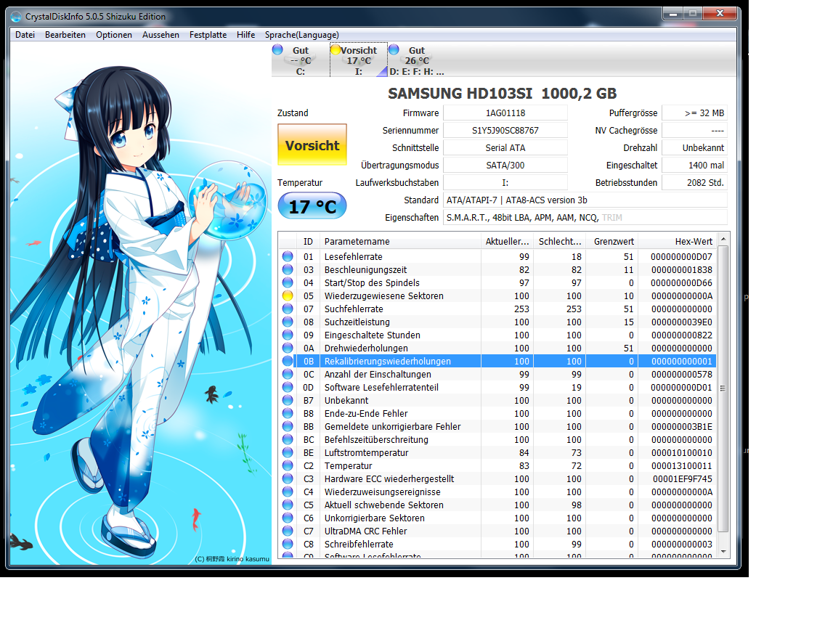Click the SMART list scrollbar thumb
This screenshot has height=644, width=825.
pos(723,388)
